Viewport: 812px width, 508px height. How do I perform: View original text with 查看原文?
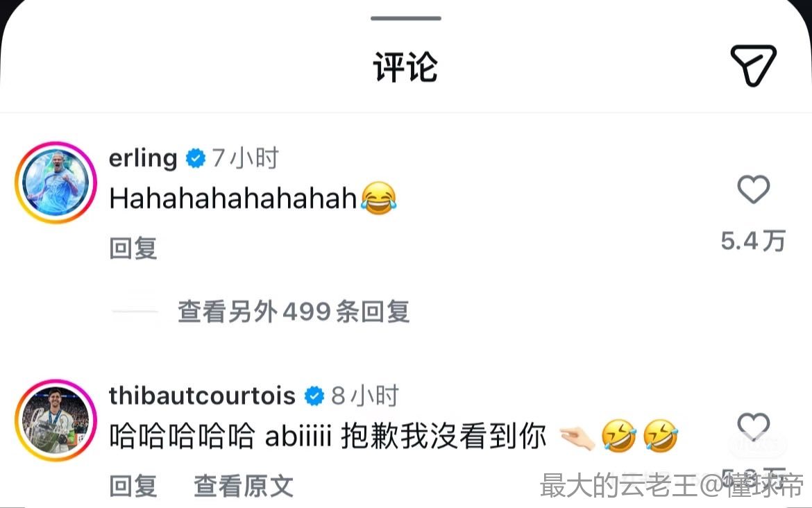244,486
